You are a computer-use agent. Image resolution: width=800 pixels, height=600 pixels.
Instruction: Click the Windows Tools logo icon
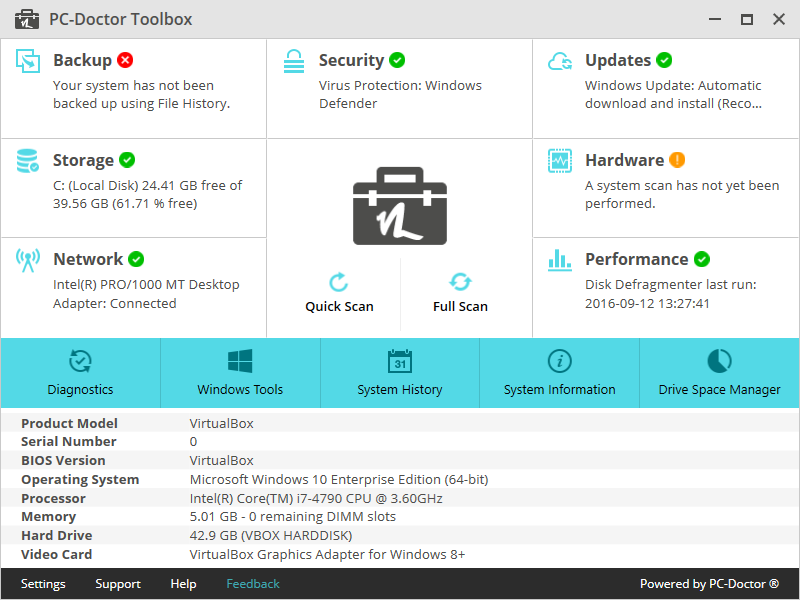(x=240, y=361)
